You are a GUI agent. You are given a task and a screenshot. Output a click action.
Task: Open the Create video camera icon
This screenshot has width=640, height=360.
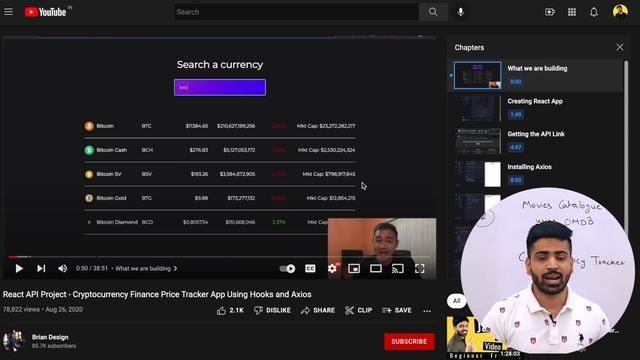[x=550, y=12]
